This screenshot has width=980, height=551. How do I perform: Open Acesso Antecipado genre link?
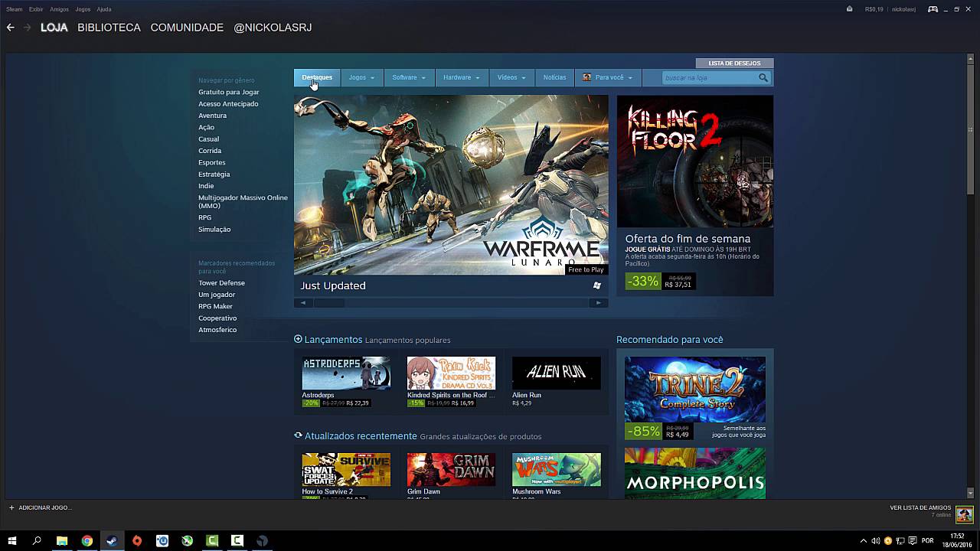click(x=228, y=103)
